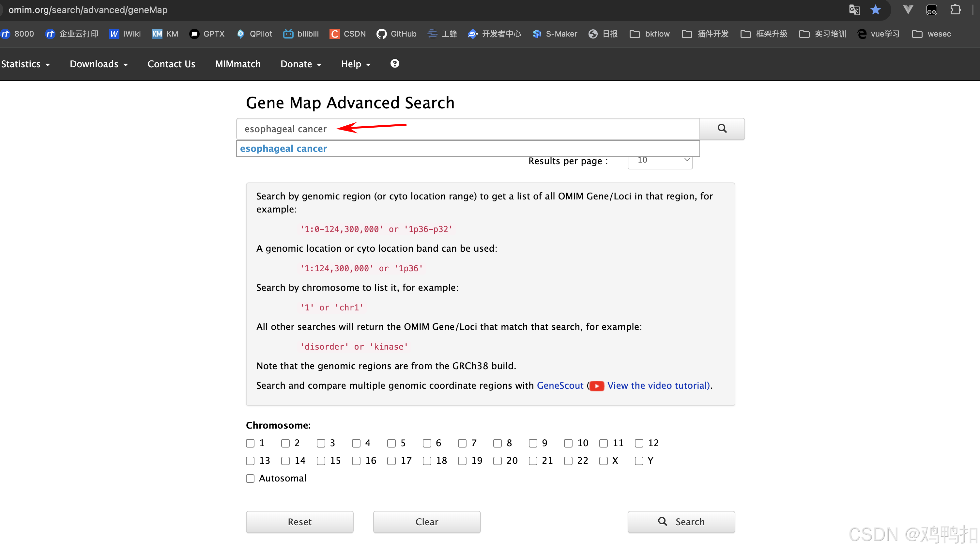
Task: Expand the Downloads dropdown menu
Action: coord(99,64)
